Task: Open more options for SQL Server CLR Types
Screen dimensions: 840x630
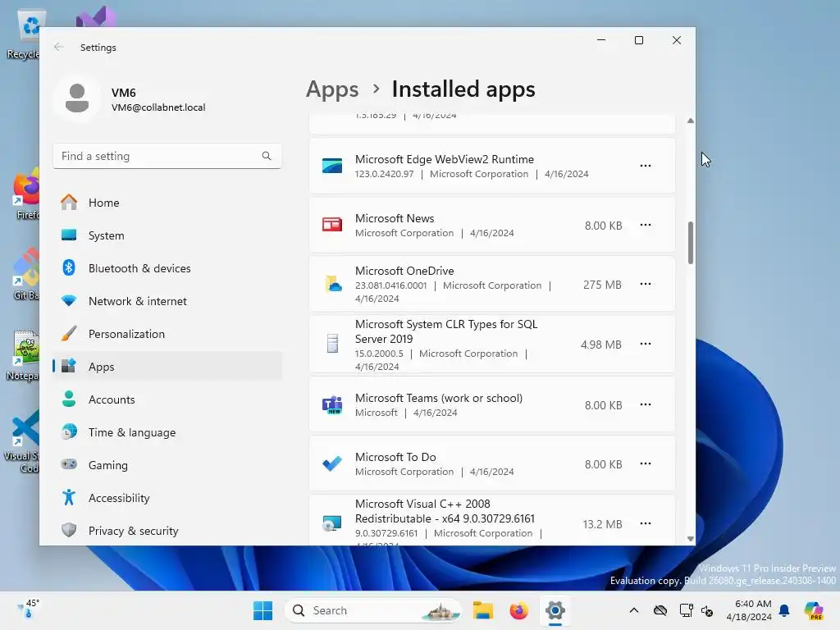Action: (x=646, y=344)
